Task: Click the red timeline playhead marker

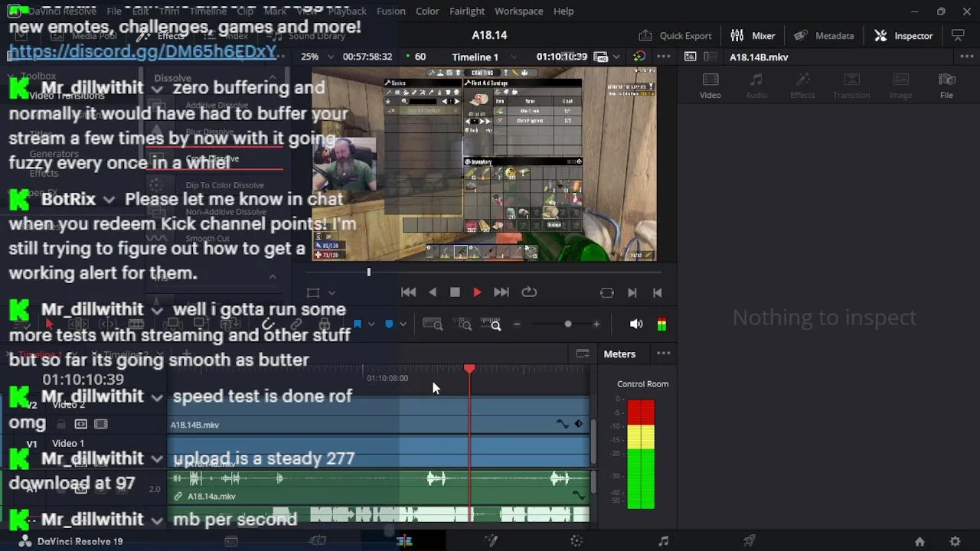Action: tap(469, 369)
